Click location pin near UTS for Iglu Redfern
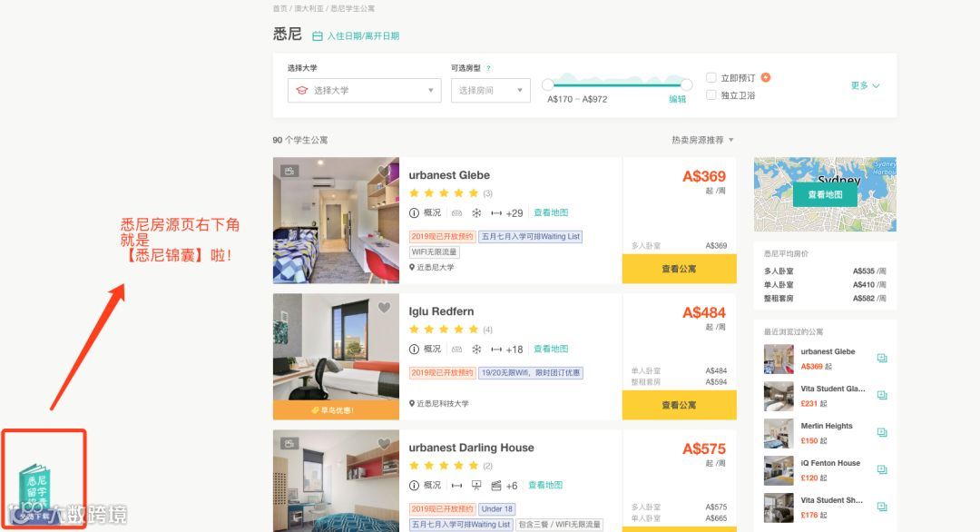 coord(412,404)
